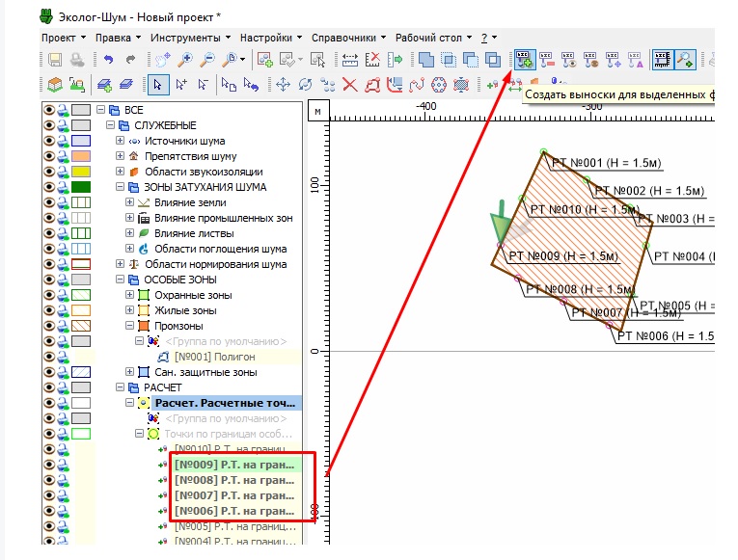
Task: Click yellow color swatch for Области звукоизоляции
Action: [81, 172]
